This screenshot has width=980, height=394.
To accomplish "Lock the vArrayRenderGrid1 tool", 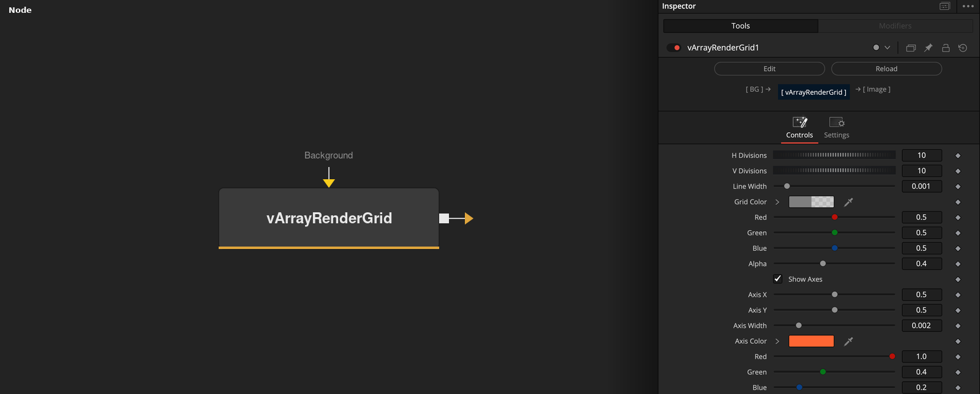I will pyautogui.click(x=946, y=48).
